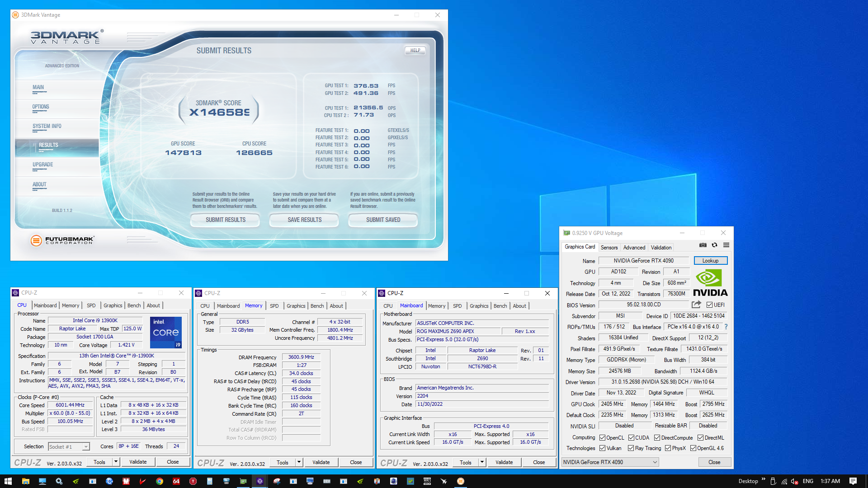Image resolution: width=868 pixels, height=488 pixels.
Task: Click the SUBMIT SAVED button
Action: (383, 220)
